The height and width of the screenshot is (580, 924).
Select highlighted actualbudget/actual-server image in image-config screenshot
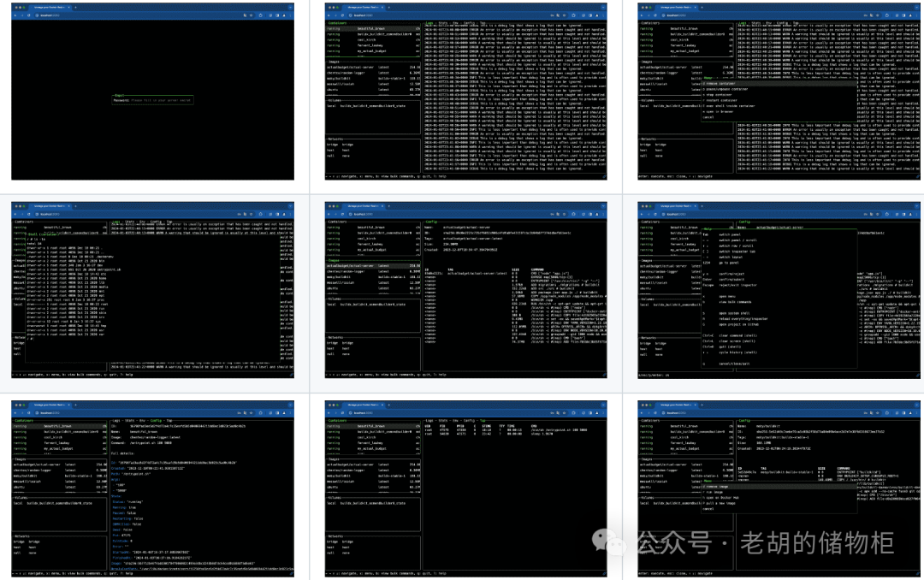pyautogui.click(x=374, y=266)
